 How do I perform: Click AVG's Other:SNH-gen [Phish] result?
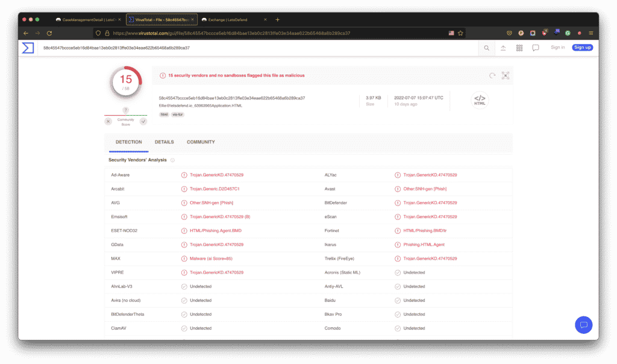[x=211, y=203]
